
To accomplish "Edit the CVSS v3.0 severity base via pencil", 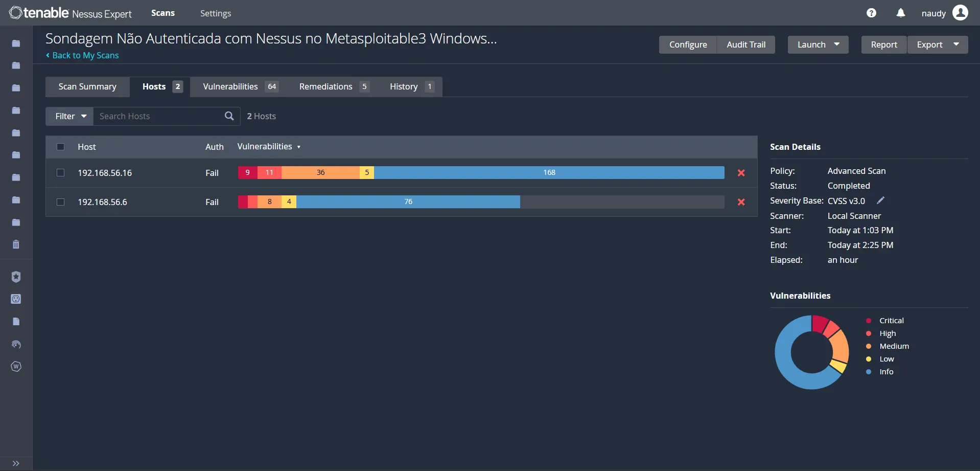I will pos(880,200).
